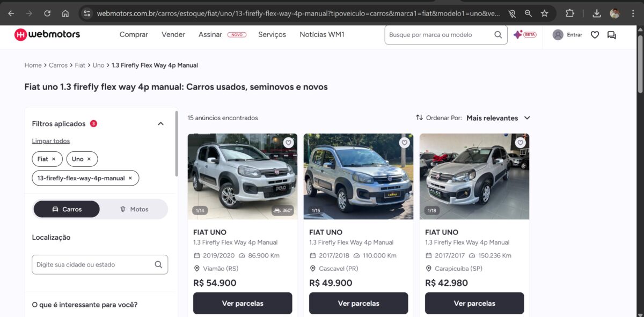This screenshot has width=644, height=317.
Task: Open the favorites heart in the header
Action: (595, 35)
